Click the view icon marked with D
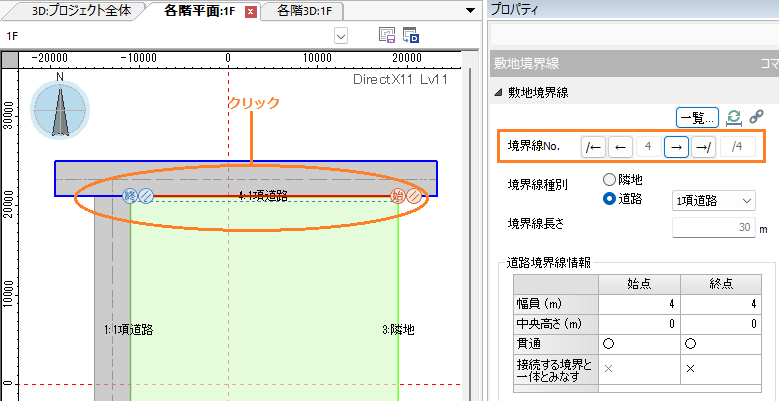 pyautogui.click(x=410, y=35)
